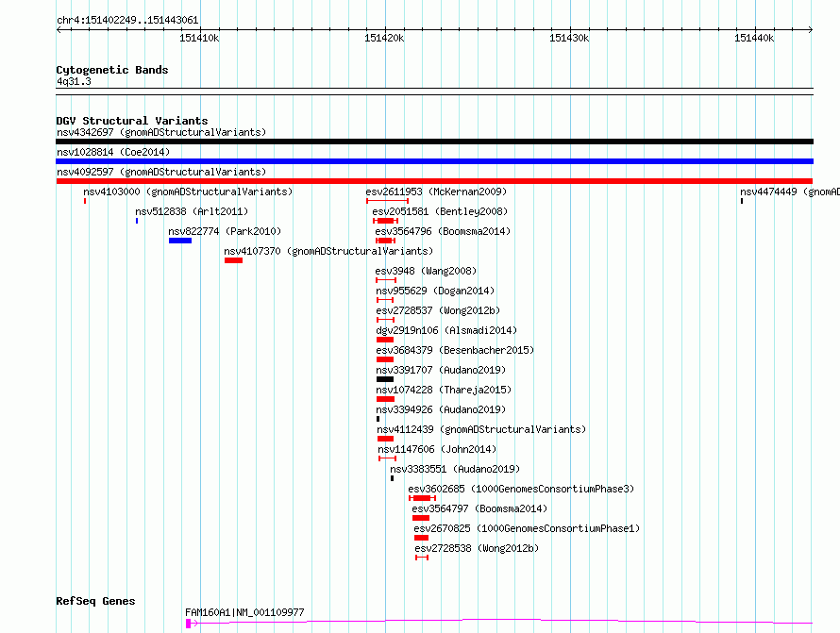Select the magenta FAM160A1 exon box
The image size is (840, 633).
click(189, 623)
